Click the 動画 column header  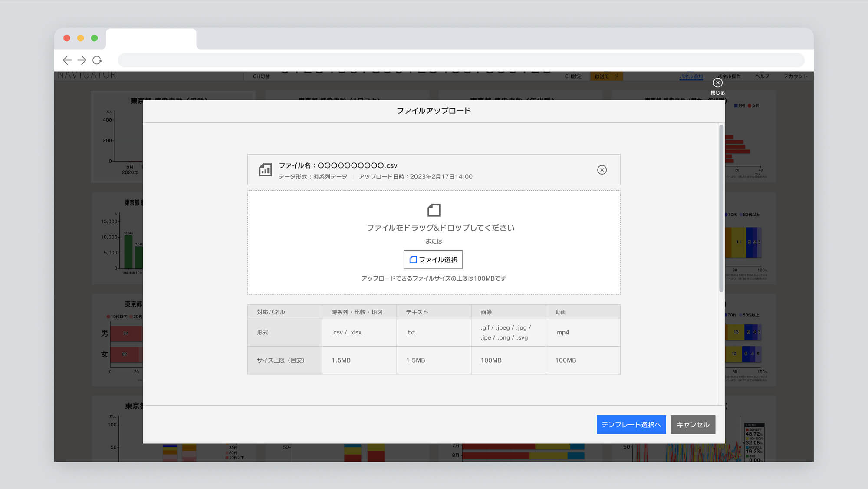point(583,312)
